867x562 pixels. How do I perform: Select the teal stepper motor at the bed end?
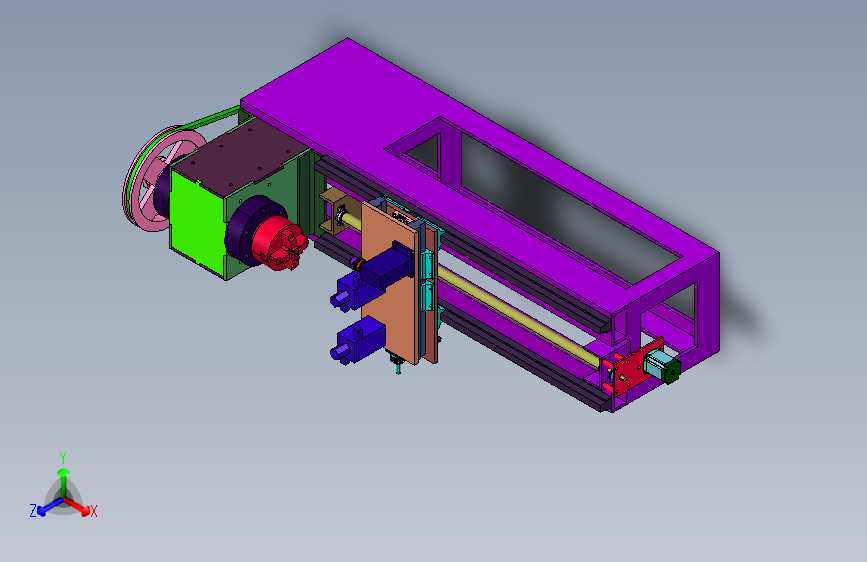click(662, 367)
